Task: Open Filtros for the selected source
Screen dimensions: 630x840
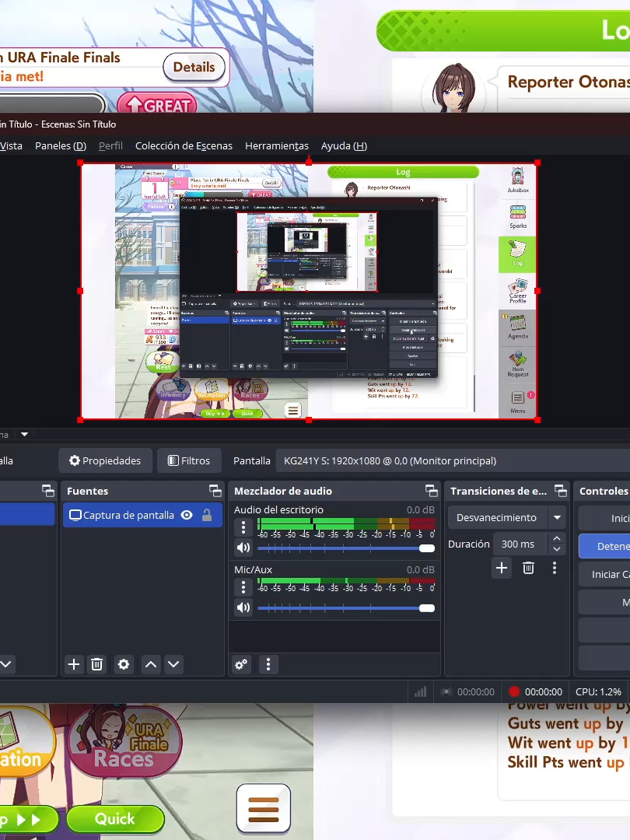Action: tap(189, 460)
